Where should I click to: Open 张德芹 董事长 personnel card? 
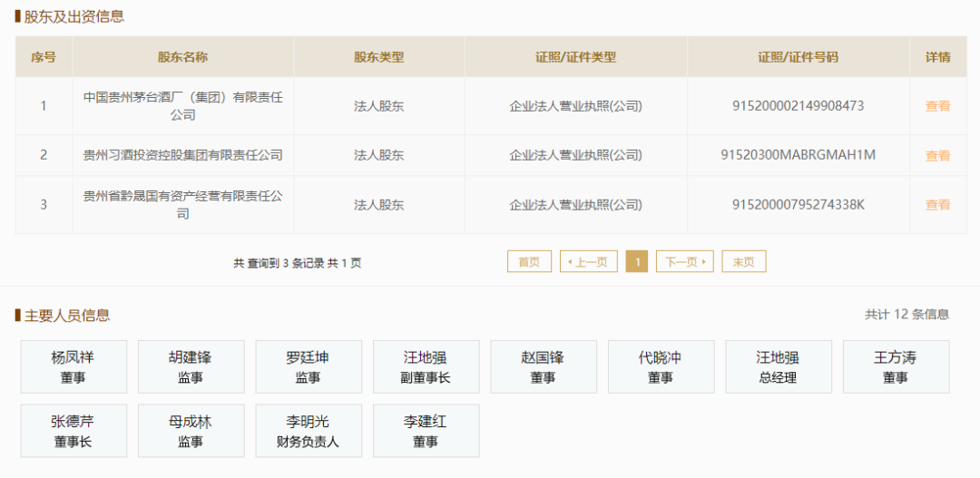click(x=73, y=431)
